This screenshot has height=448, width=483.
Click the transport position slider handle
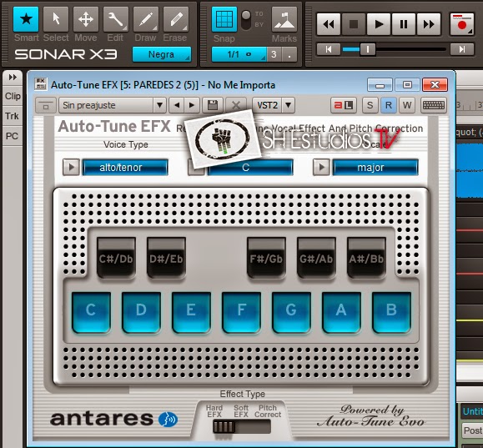368,49
